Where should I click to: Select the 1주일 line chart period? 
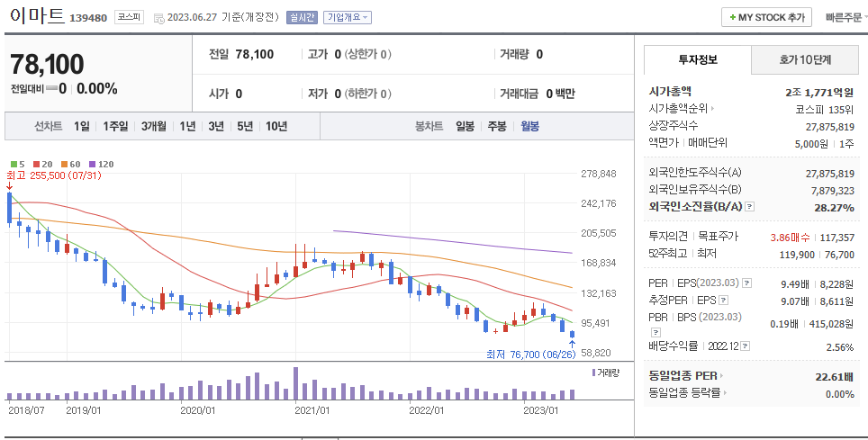(x=115, y=126)
